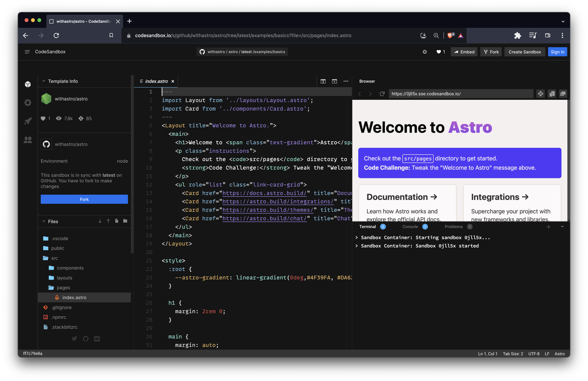Go back in sandbox preview browser
Image resolution: width=588 pixels, height=381 pixels.
[360, 94]
